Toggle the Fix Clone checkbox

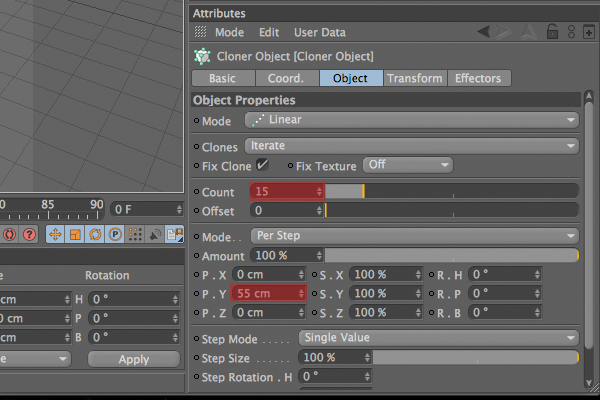pyautogui.click(x=262, y=165)
